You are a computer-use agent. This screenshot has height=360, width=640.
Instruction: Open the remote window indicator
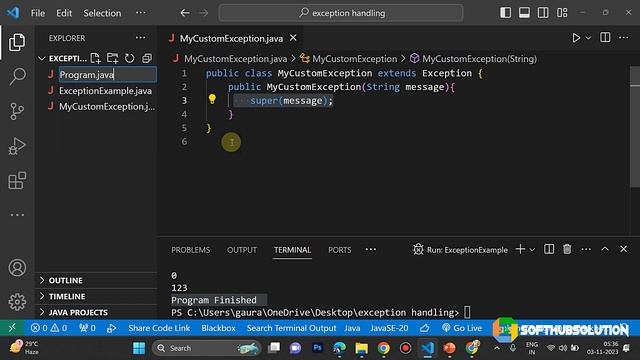tap(12, 328)
